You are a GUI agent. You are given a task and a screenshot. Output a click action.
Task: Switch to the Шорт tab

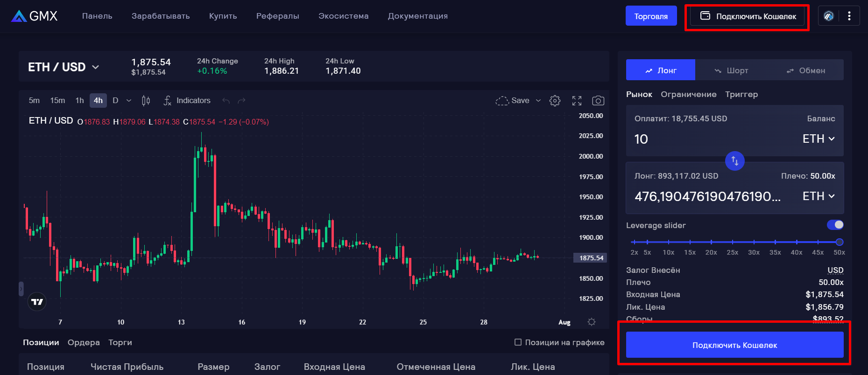point(731,70)
